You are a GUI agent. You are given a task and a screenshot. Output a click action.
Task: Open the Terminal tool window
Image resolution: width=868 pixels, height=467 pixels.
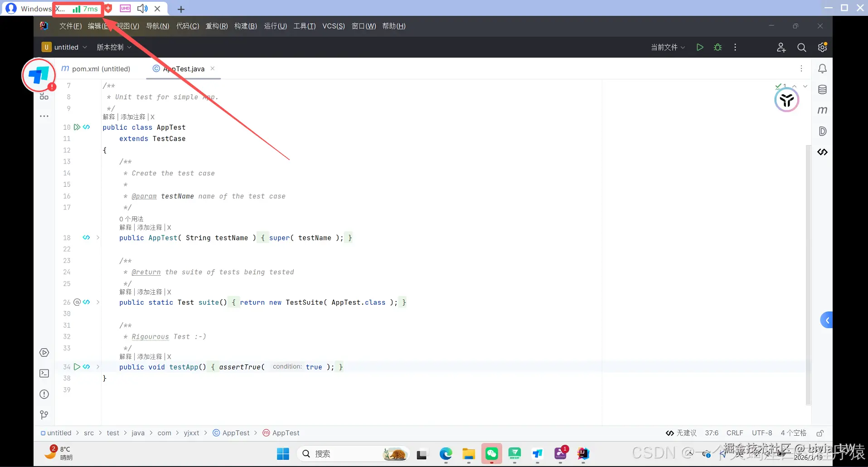click(44, 373)
